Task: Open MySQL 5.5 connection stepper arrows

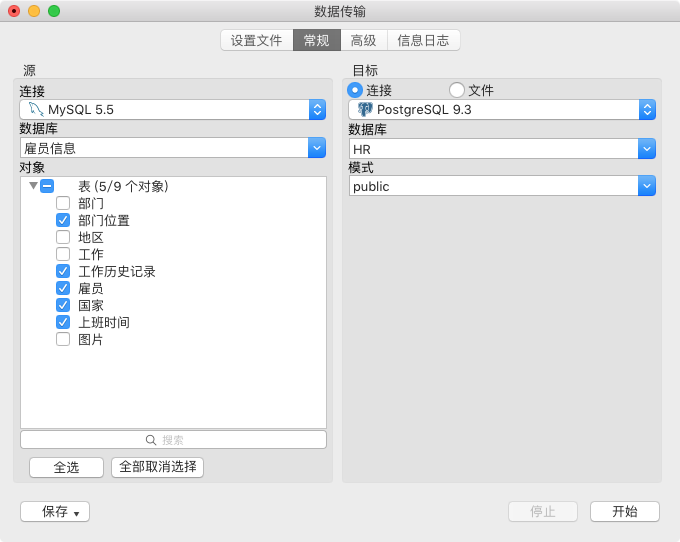Action: click(317, 110)
